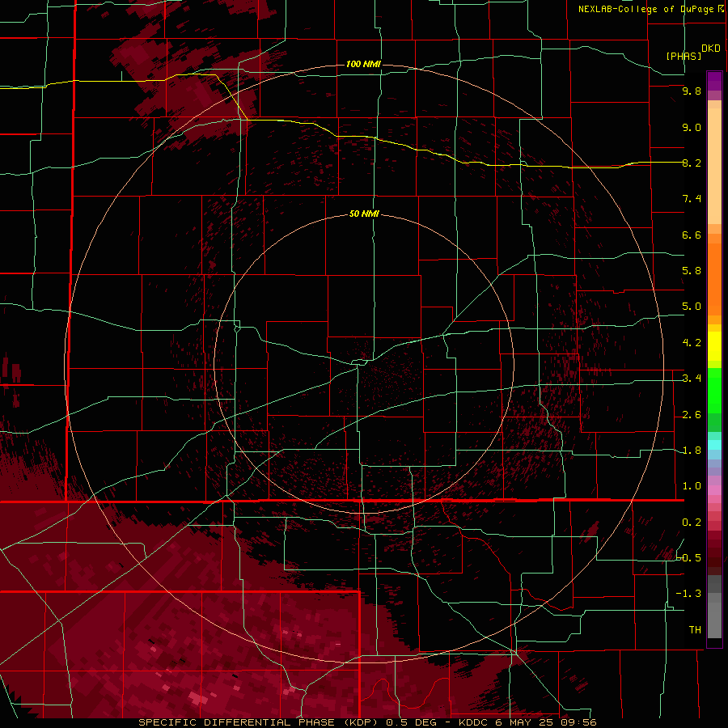
Task: Click the 7.4 scale value
Action: [x=692, y=199]
